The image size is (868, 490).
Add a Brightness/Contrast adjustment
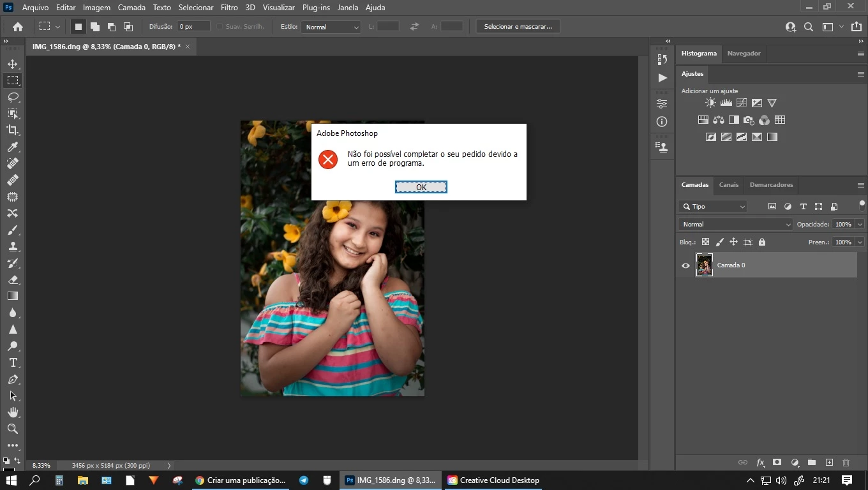[710, 103]
